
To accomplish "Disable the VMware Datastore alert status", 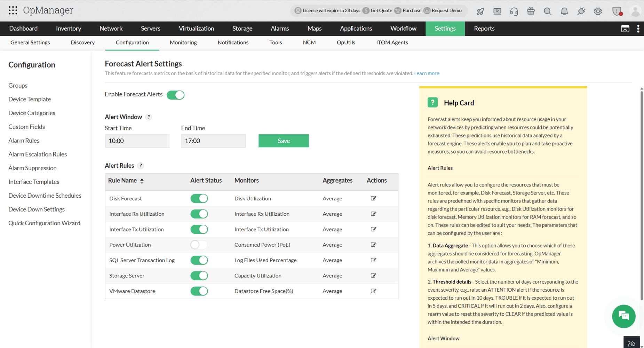I will coord(199,291).
